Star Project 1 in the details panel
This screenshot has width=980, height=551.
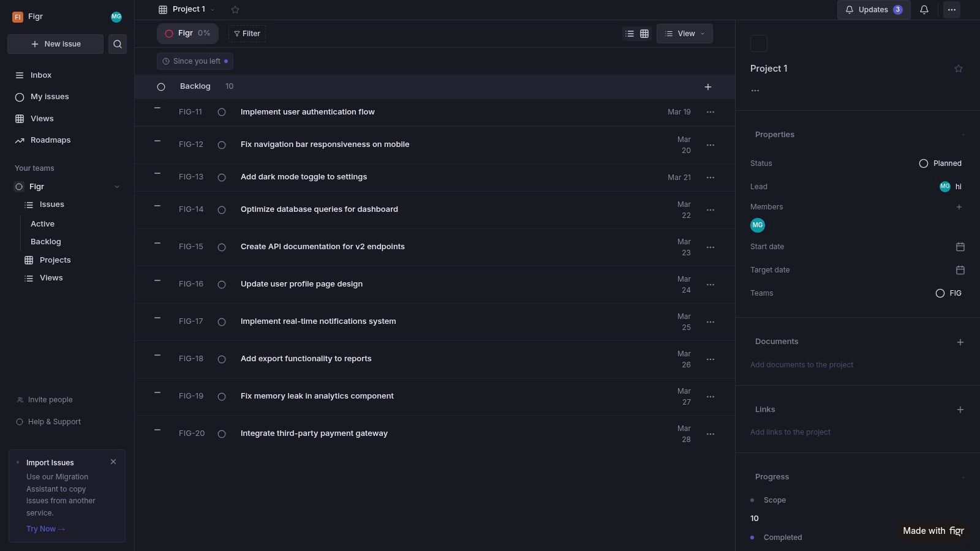pyautogui.click(x=958, y=69)
